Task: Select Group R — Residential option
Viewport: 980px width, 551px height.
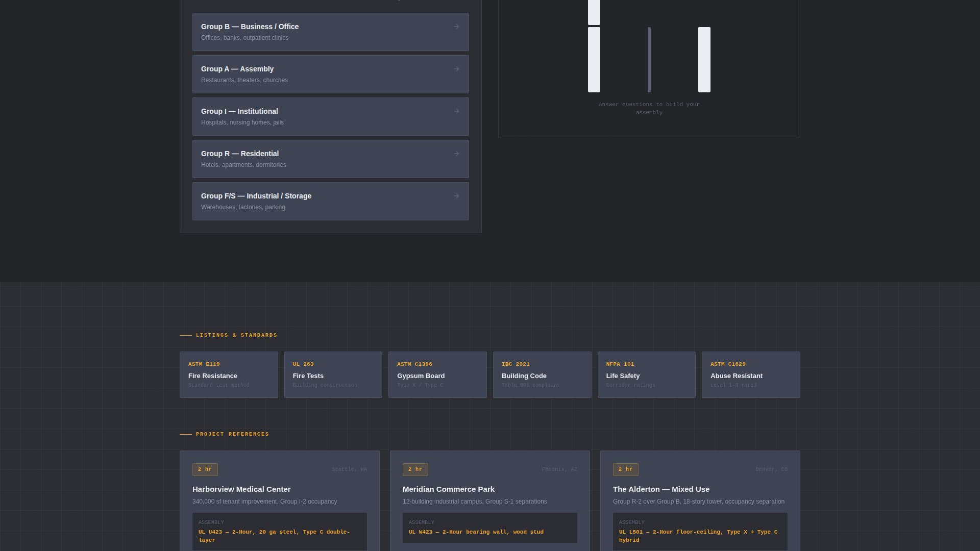Action: [330, 159]
